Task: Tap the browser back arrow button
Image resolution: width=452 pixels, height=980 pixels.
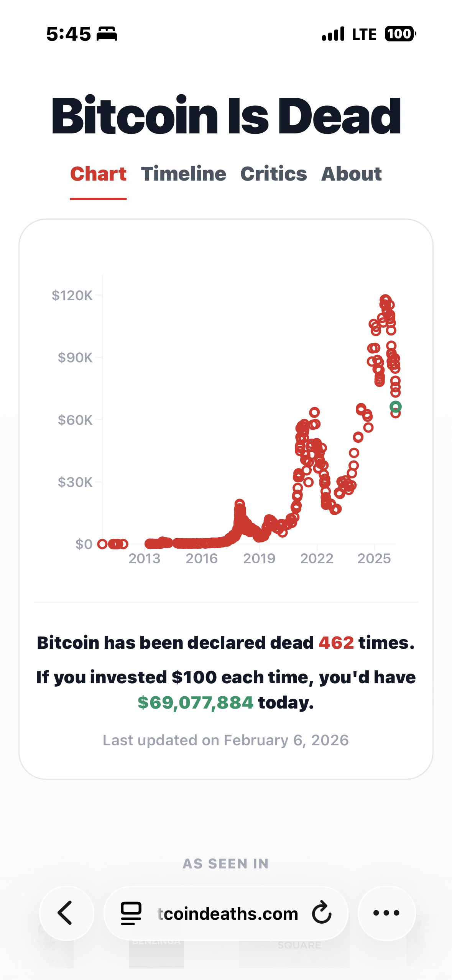Action: pyautogui.click(x=66, y=913)
